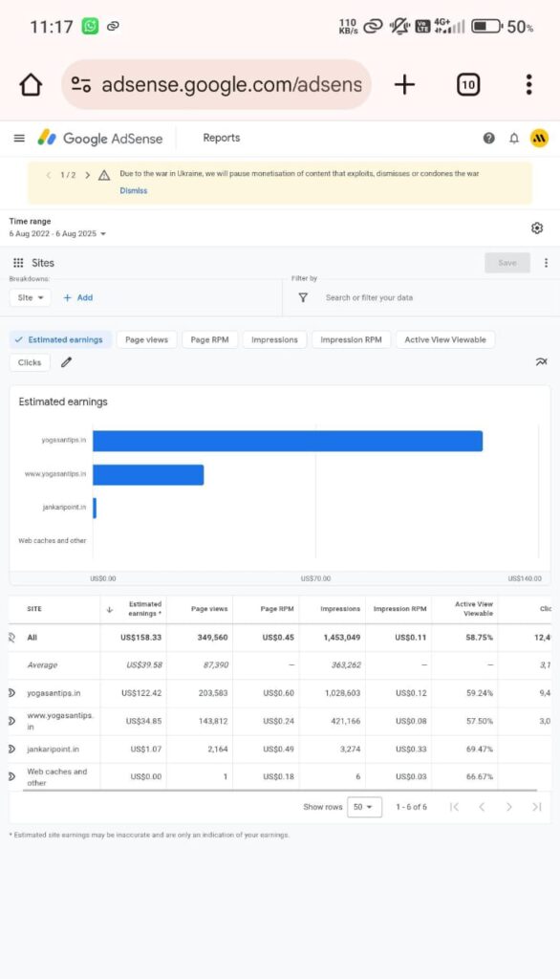Open the Site breakdown dropdown
Viewport: 560px width, 979px height.
click(x=30, y=298)
